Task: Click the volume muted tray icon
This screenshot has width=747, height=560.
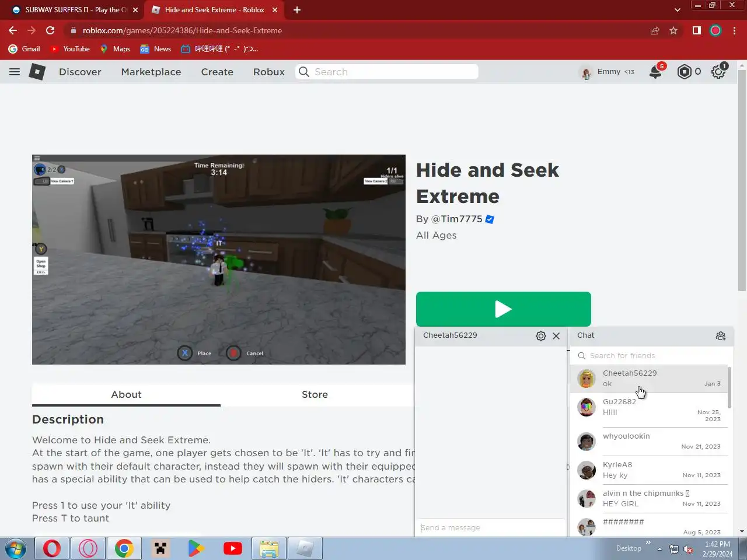Action: click(x=689, y=549)
